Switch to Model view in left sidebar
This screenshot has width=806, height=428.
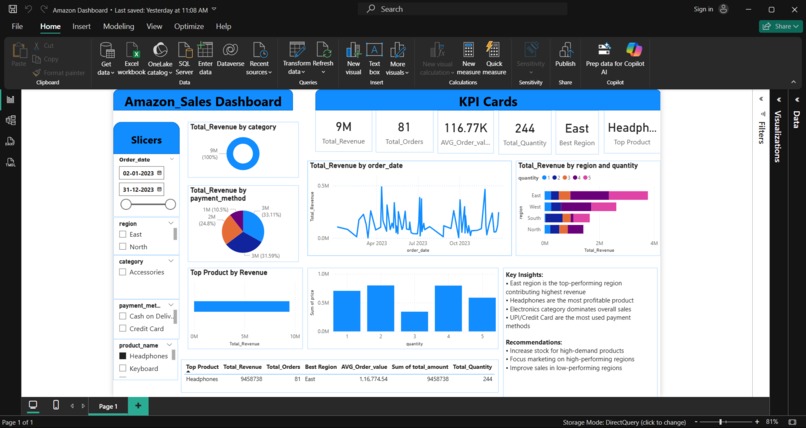(x=10, y=142)
